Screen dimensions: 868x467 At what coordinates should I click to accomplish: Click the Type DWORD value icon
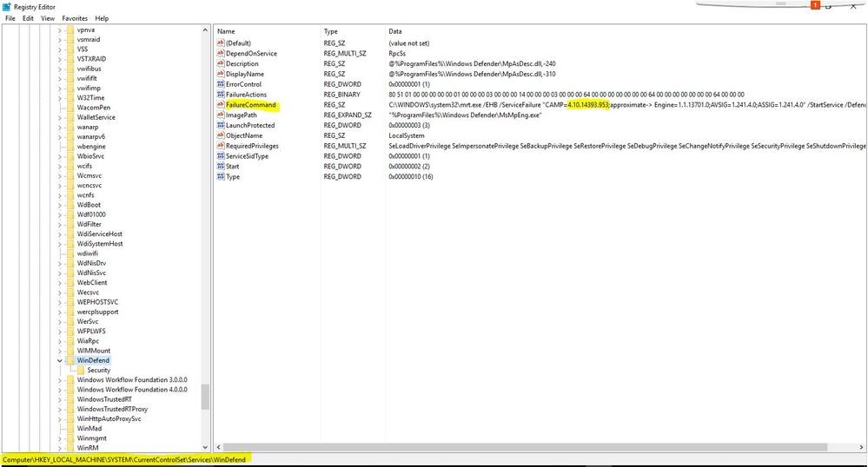pyautogui.click(x=221, y=176)
